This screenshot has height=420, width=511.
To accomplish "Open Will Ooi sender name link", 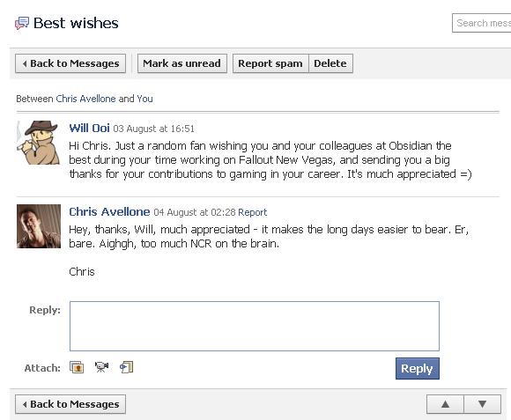I will pyautogui.click(x=89, y=129).
